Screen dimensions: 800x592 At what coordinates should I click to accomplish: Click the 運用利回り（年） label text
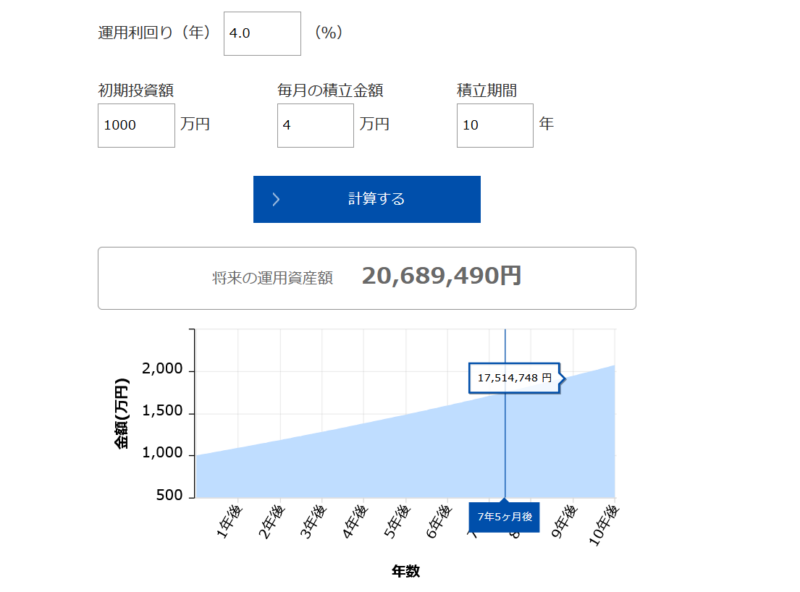(155, 33)
